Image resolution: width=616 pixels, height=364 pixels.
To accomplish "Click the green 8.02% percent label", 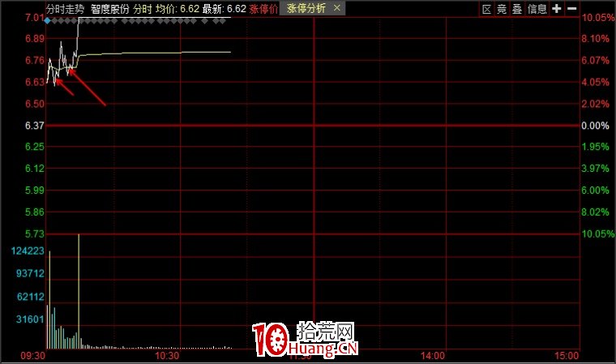I will pos(595,212).
